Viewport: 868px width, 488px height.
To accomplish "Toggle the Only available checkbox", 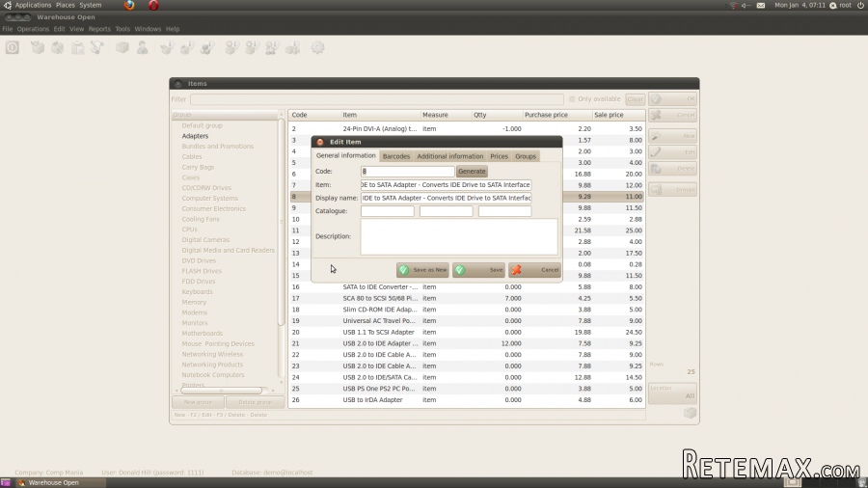I will pyautogui.click(x=572, y=99).
